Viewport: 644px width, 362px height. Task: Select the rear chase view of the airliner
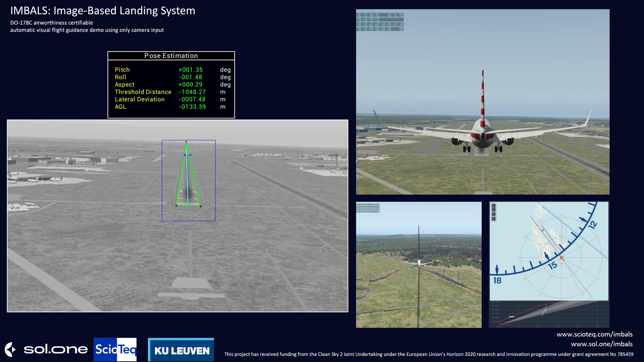482,102
